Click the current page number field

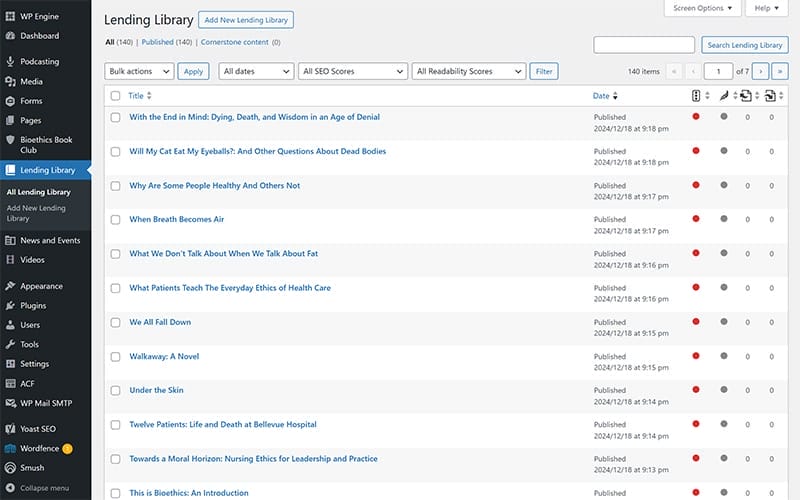(718, 71)
